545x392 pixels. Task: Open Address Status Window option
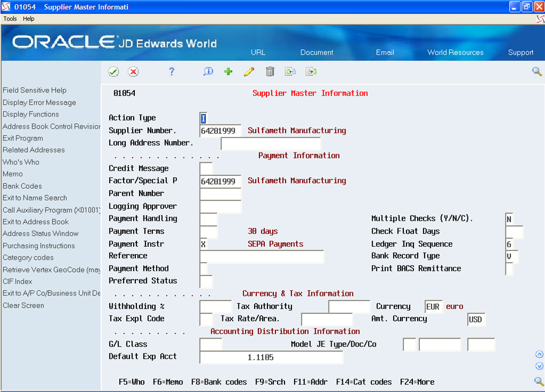(41, 234)
